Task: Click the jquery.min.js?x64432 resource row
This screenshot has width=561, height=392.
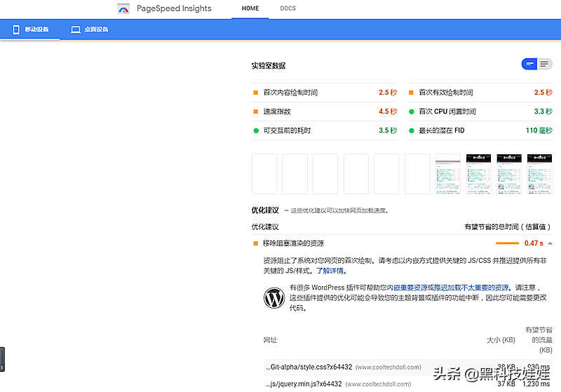Action: click(408, 384)
